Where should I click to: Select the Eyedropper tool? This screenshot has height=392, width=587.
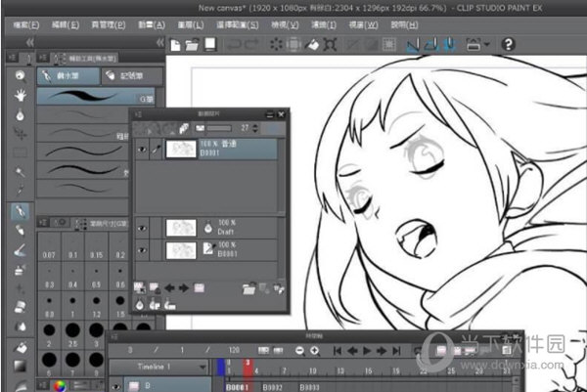(x=21, y=191)
